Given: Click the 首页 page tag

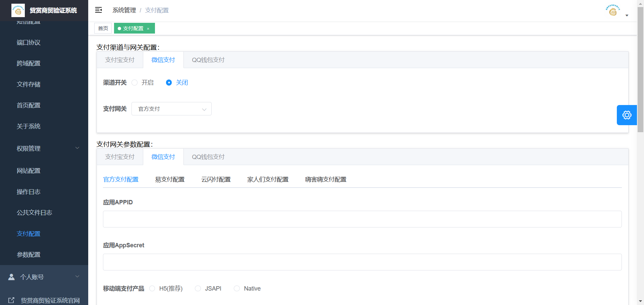Looking at the screenshot, I should pos(103,29).
